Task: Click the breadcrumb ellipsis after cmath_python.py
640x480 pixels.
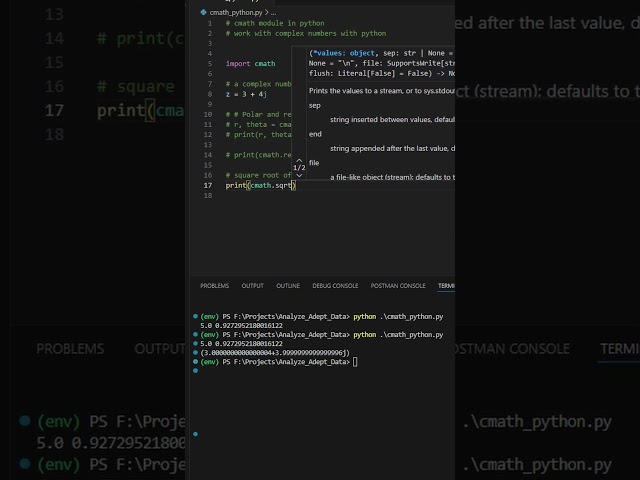Action: [x=273, y=13]
